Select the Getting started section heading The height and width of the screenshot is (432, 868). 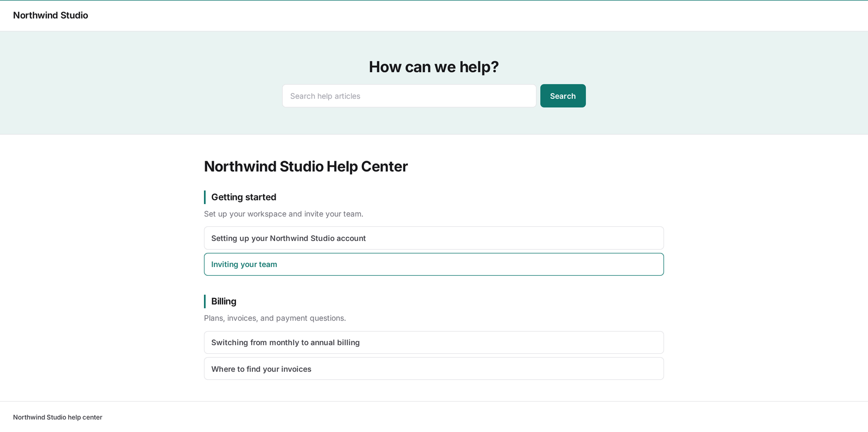[x=244, y=197]
